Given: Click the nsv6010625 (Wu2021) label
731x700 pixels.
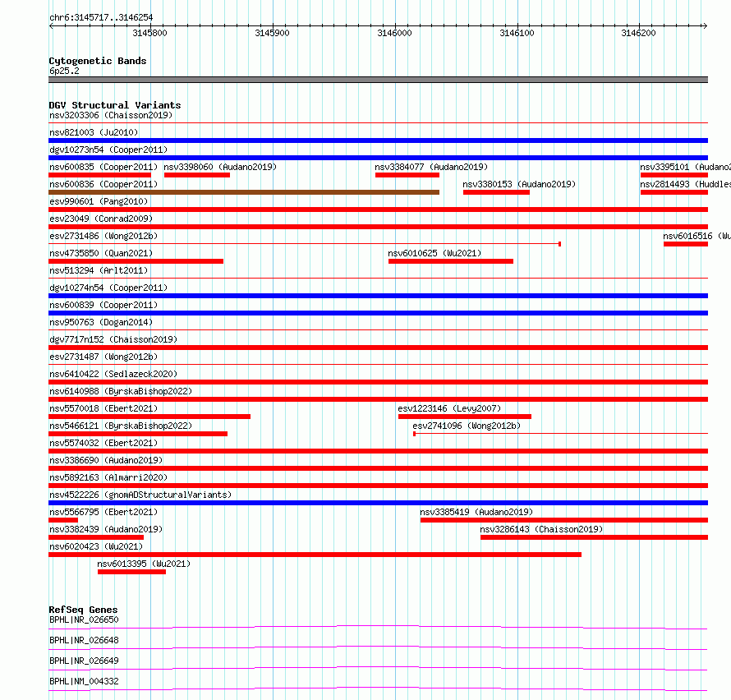Looking at the screenshot, I should click(x=434, y=253).
